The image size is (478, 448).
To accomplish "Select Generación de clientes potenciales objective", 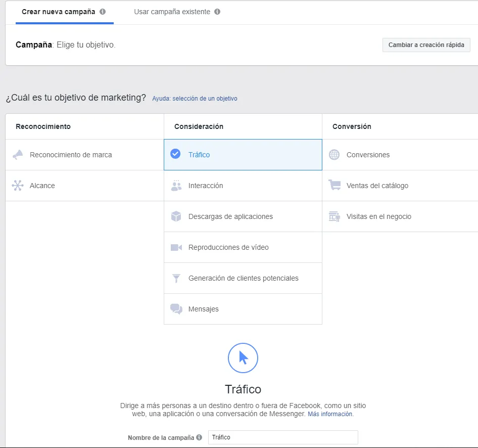I will tap(243, 278).
